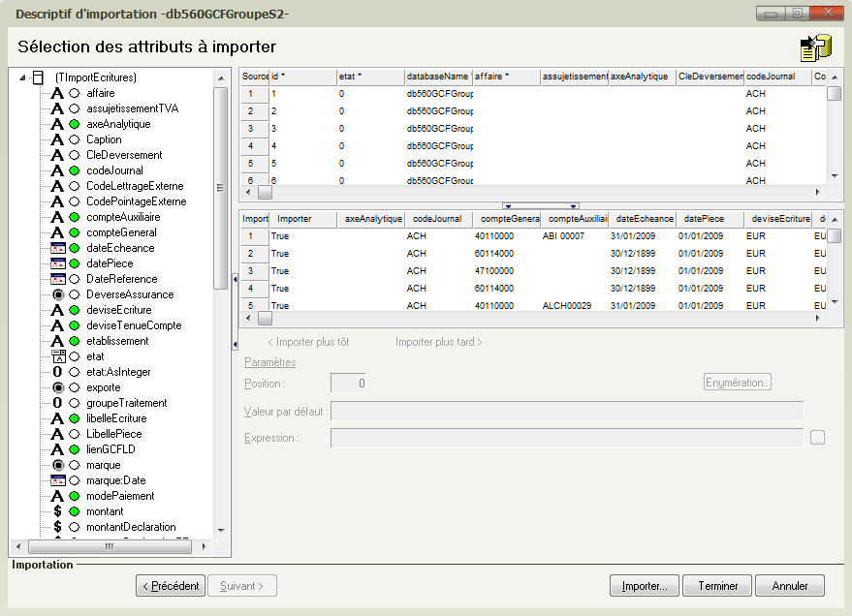Click the Position input field

click(348, 384)
